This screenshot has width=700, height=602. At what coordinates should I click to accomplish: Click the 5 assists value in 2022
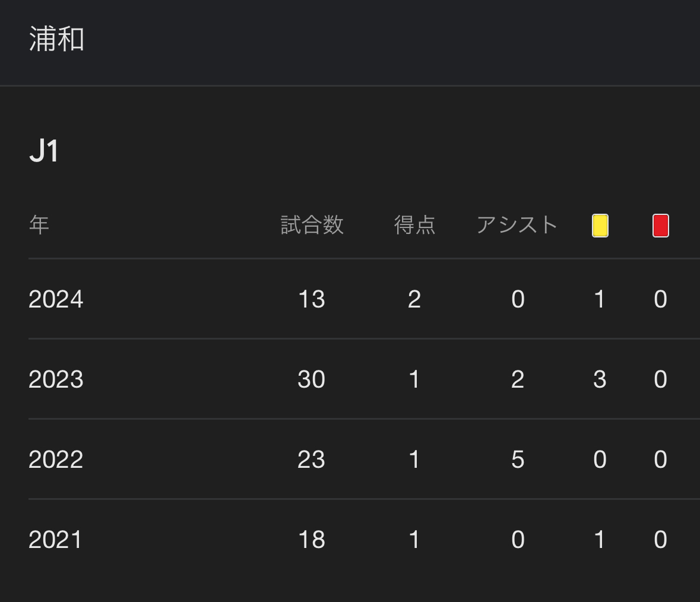point(518,459)
